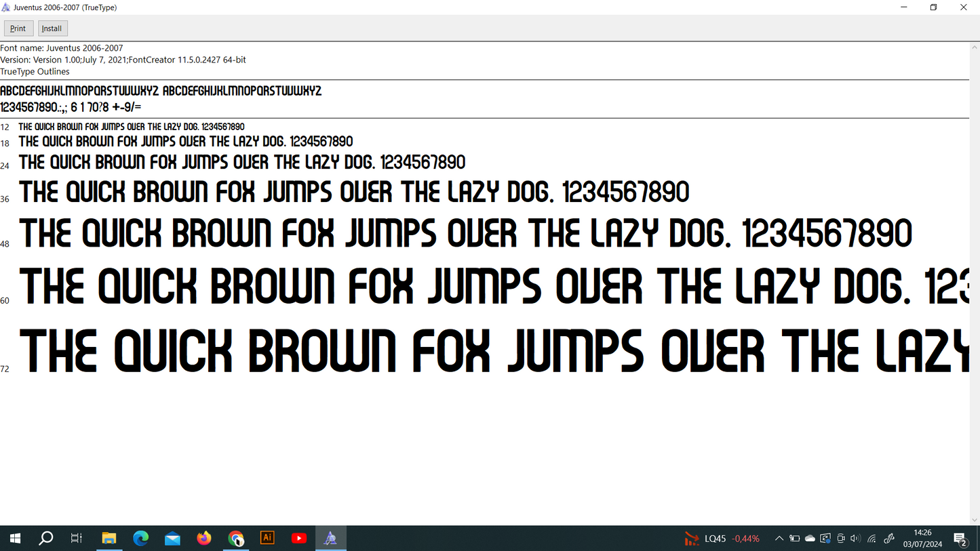Click the Install button to install the font
The width and height of the screenshot is (980, 551).
point(52,28)
